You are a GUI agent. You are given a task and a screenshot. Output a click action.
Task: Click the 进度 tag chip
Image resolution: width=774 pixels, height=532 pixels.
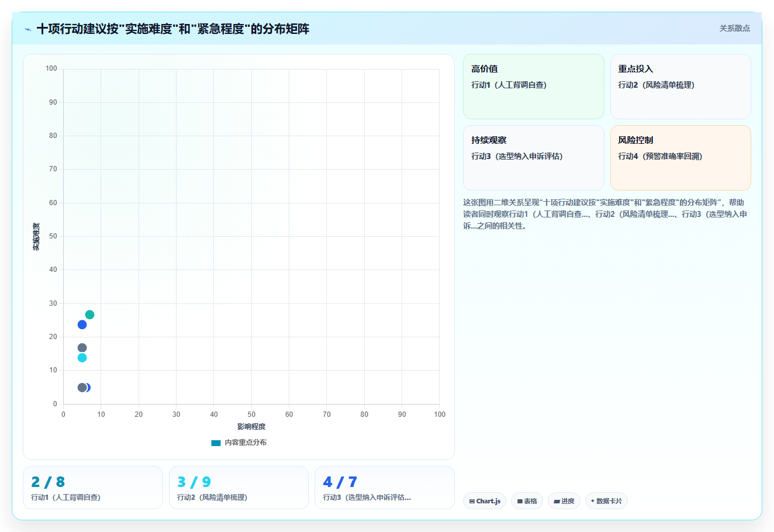point(564,501)
